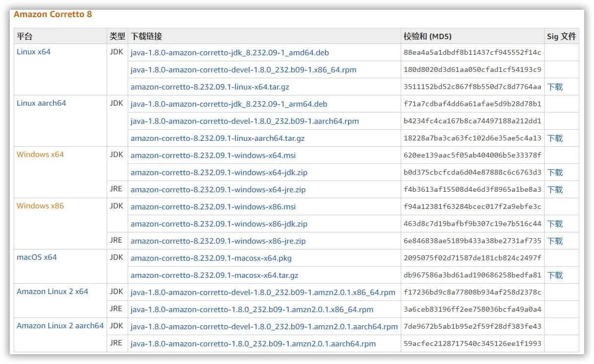The width and height of the screenshot is (594, 364).
Task: Open the Linux x64 platform link
Action: coord(33,51)
